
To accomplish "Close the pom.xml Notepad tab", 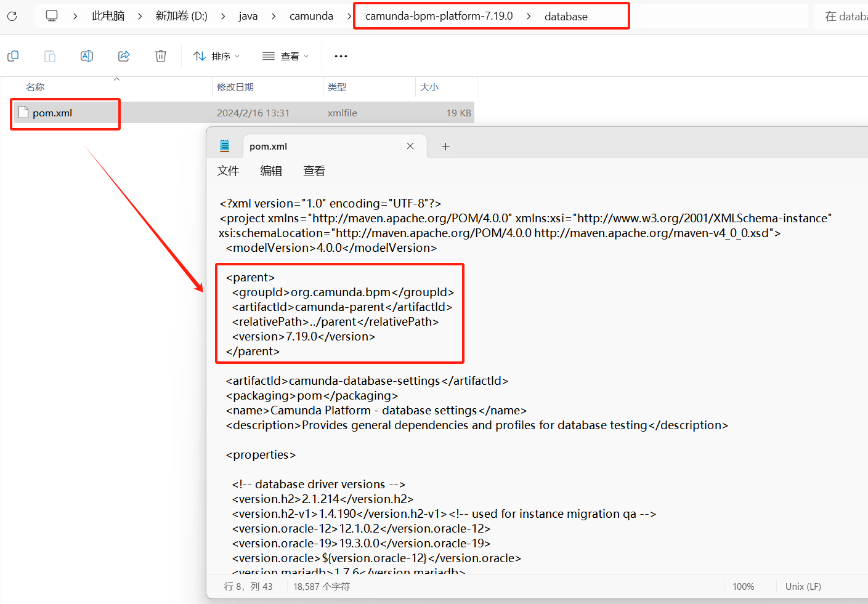I will tap(410, 146).
